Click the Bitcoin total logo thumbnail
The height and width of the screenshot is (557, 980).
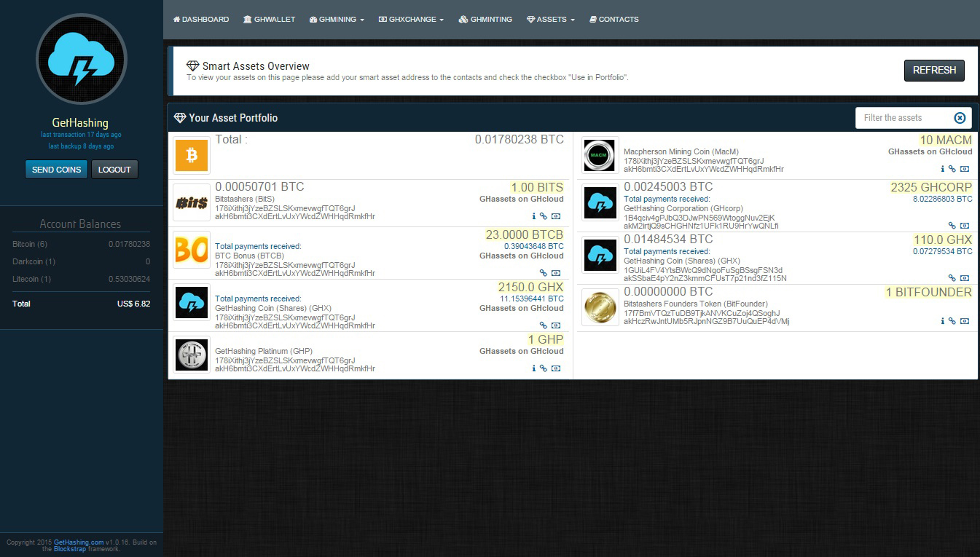(192, 155)
